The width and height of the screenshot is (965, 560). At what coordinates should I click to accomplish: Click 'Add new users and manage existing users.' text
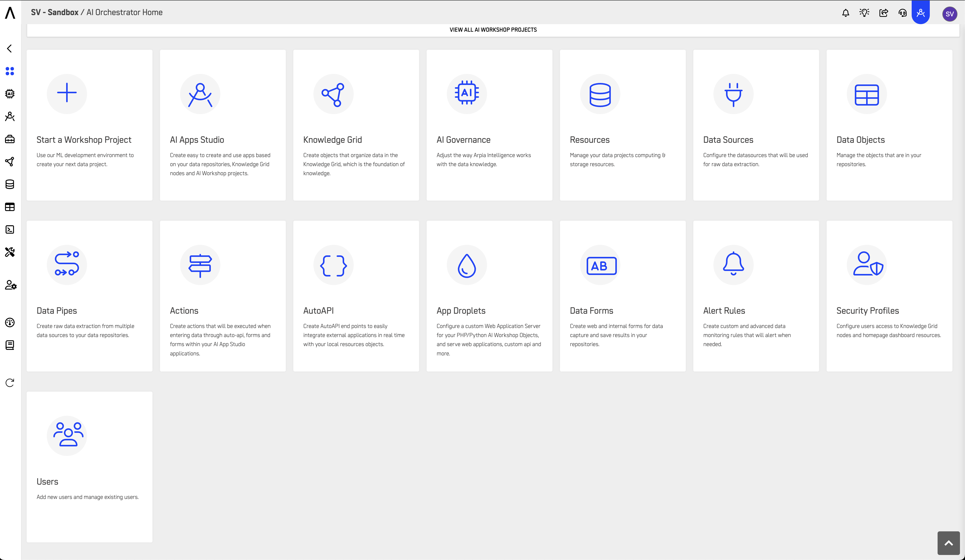point(87,497)
